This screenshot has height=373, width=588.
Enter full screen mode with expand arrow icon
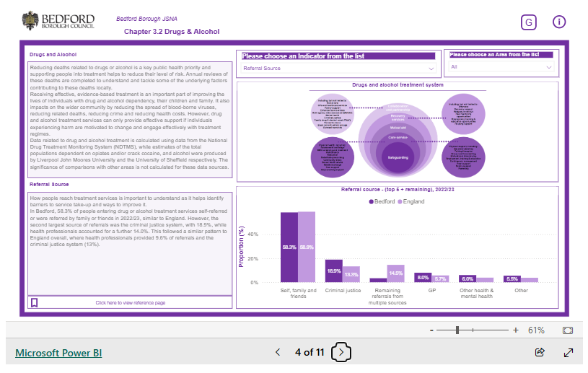pyautogui.click(x=569, y=352)
